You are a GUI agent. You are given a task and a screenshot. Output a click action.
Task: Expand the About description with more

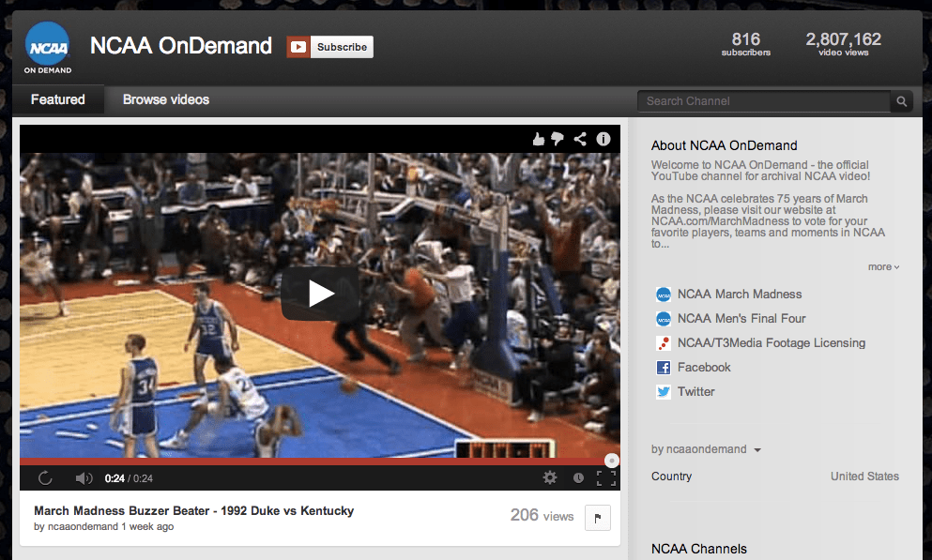(884, 267)
